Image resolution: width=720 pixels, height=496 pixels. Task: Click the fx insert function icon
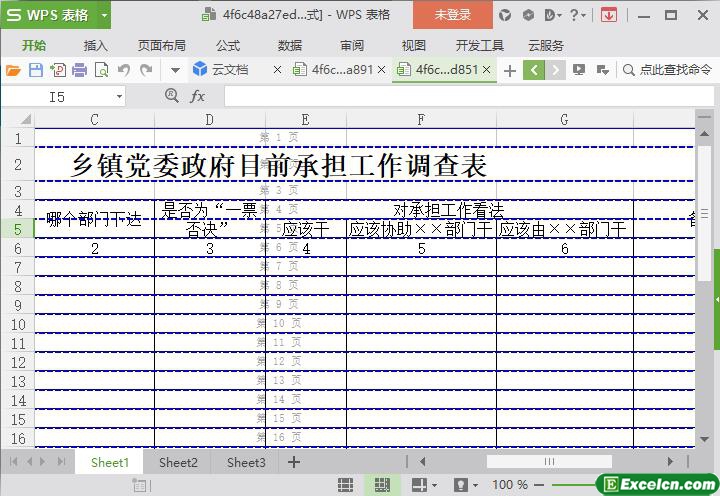198,96
